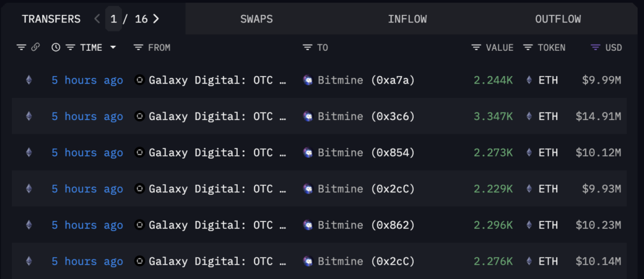The height and width of the screenshot is (279, 644).
Task: Open Bitmine (0xa7a) address link
Action: pos(358,80)
